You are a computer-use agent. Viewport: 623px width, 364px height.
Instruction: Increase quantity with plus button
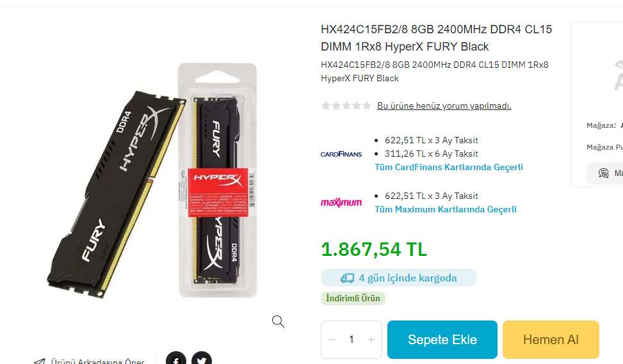pyautogui.click(x=371, y=340)
